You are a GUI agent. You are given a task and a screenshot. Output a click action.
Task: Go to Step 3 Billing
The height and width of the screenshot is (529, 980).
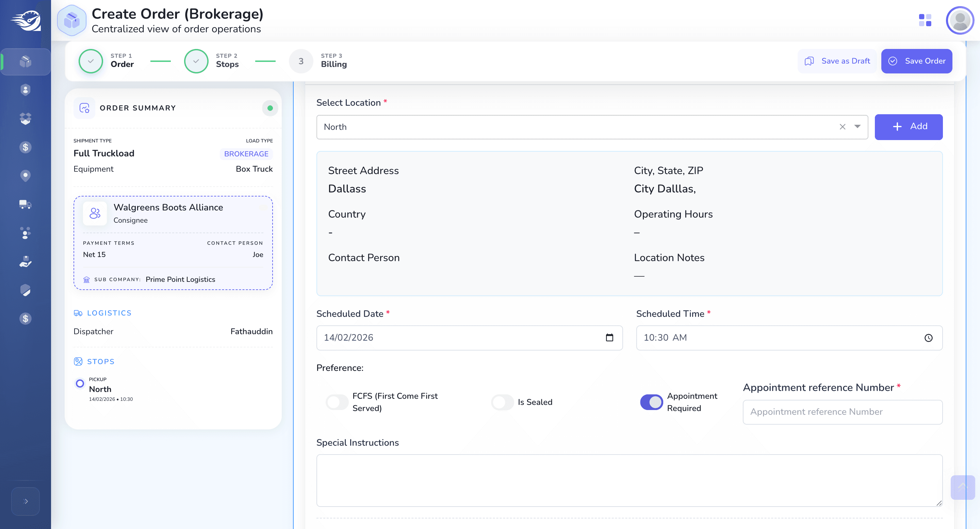pos(318,61)
